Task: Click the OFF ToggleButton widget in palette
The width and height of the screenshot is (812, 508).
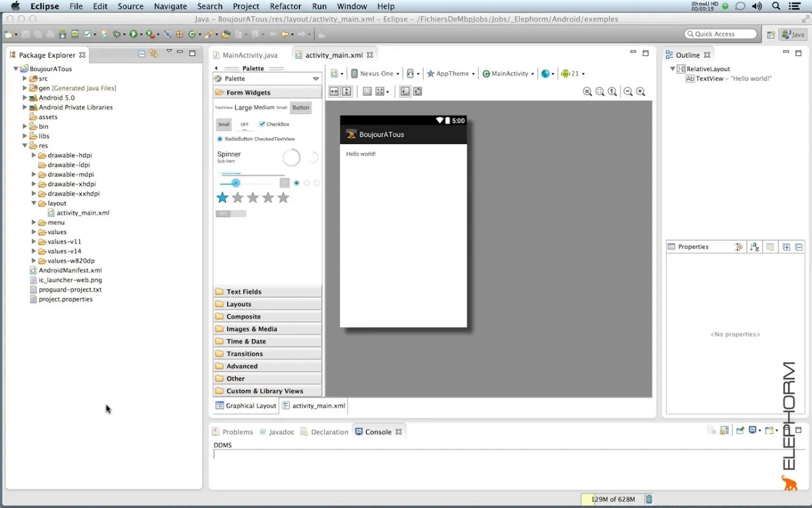Action: click(244, 124)
